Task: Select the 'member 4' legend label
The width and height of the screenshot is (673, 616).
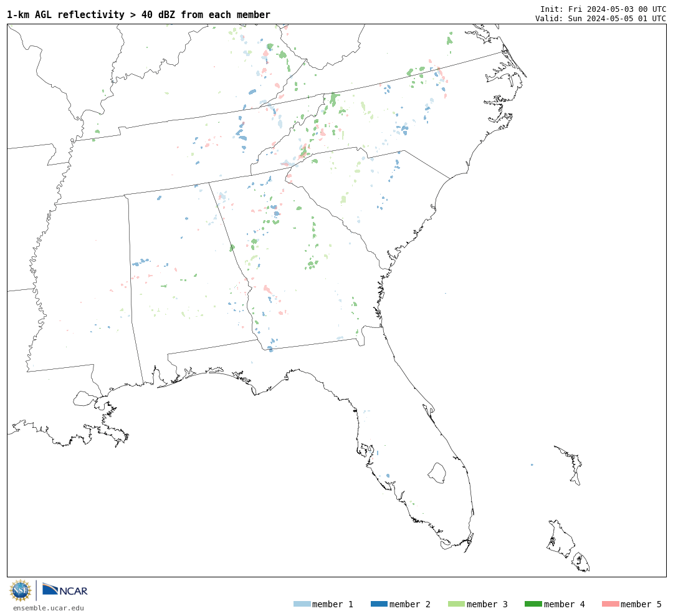Action: [565, 604]
